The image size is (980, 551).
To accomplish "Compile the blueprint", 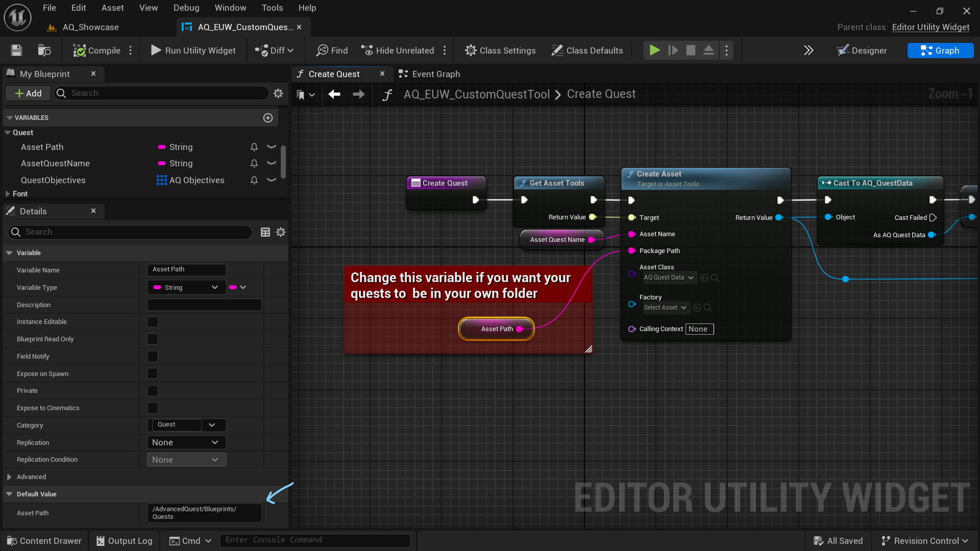I will pos(96,51).
